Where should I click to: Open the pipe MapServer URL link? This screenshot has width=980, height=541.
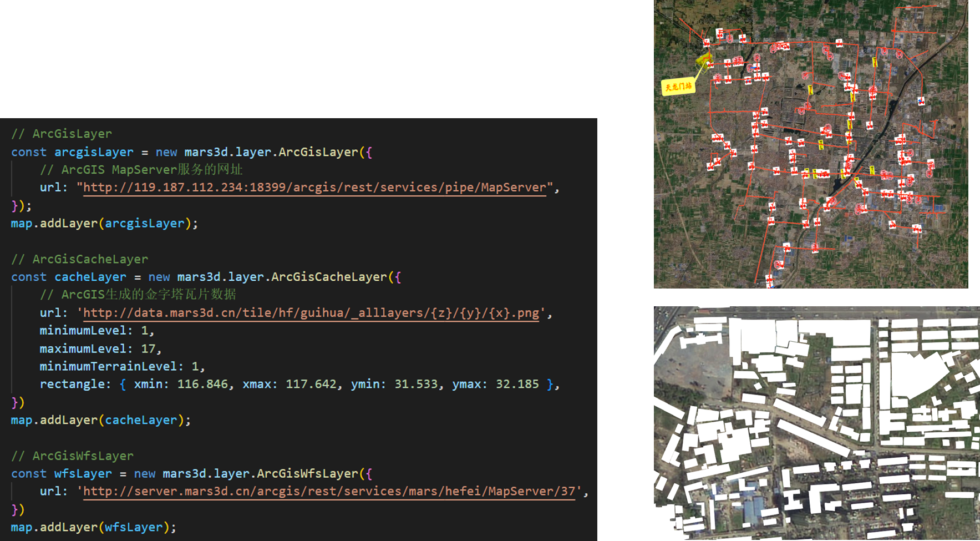[314, 188]
